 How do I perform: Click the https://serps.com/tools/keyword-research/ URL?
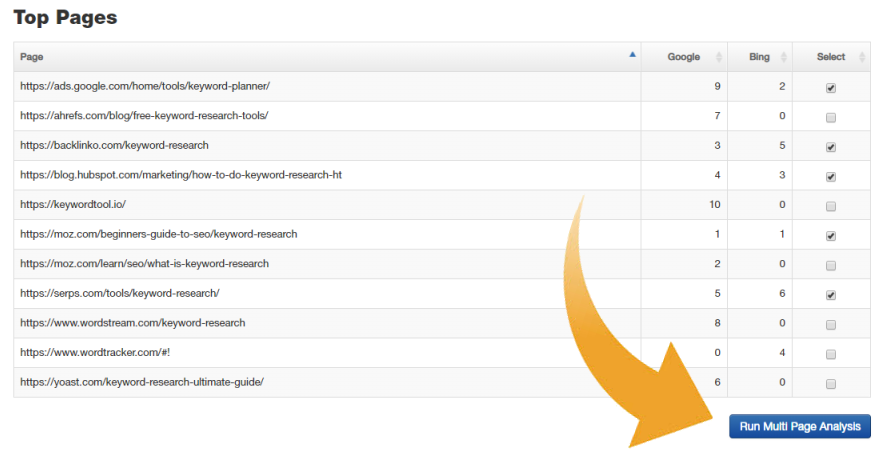[x=120, y=293]
